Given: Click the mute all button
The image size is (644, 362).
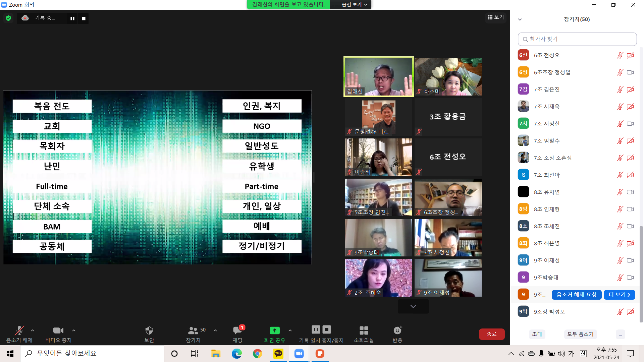Looking at the screenshot, I should coord(580,334).
